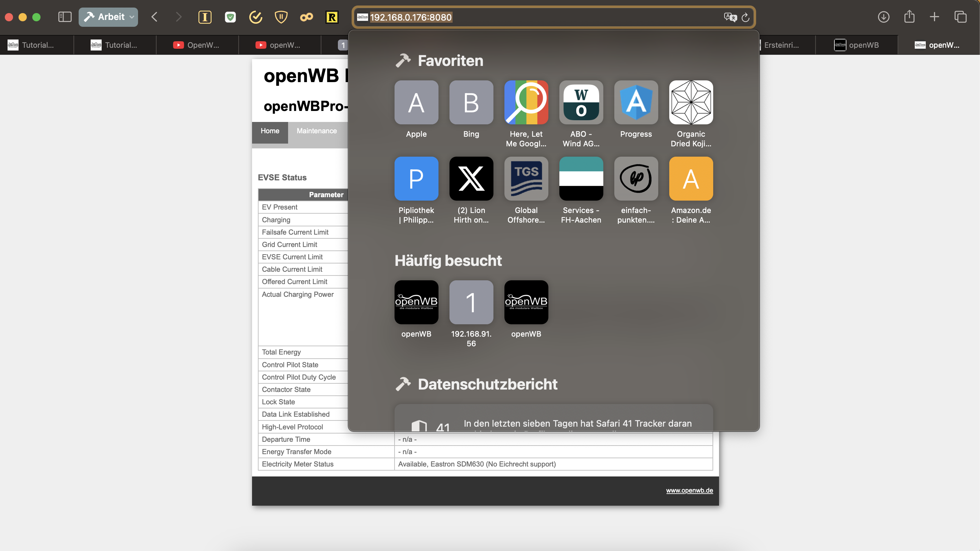Open the share menu

click(x=909, y=17)
